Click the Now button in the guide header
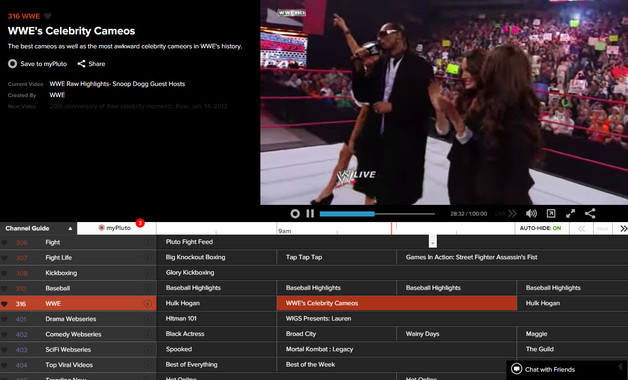Viewport: 628px width, 380px height. coord(603,228)
